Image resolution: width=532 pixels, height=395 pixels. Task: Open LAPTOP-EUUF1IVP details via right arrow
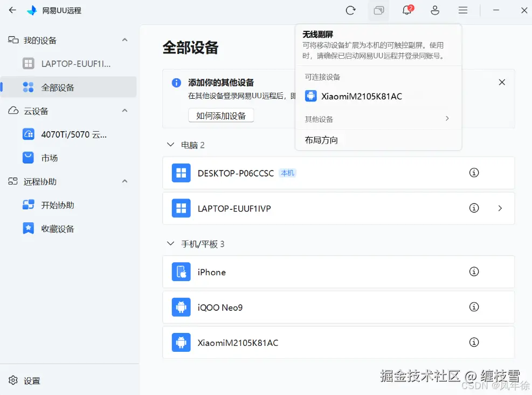tap(500, 208)
